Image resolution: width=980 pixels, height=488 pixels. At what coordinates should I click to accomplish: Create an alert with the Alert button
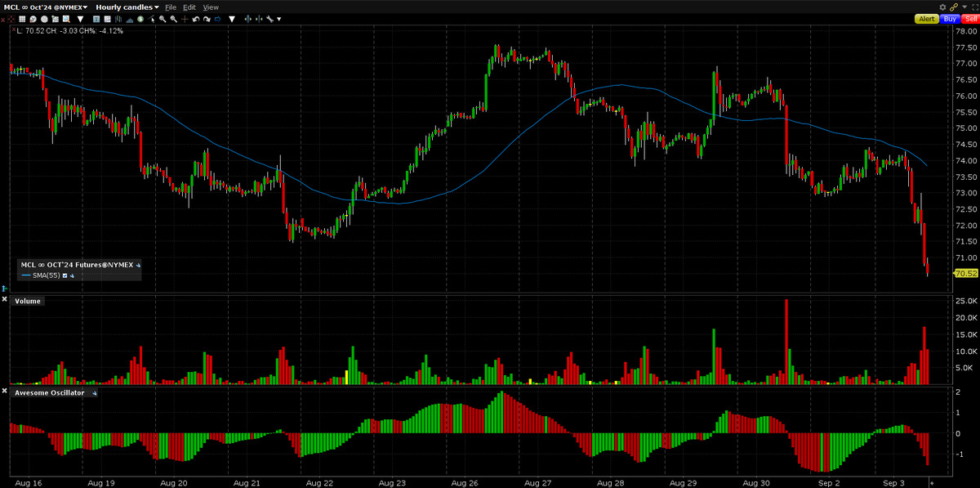pos(925,18)
